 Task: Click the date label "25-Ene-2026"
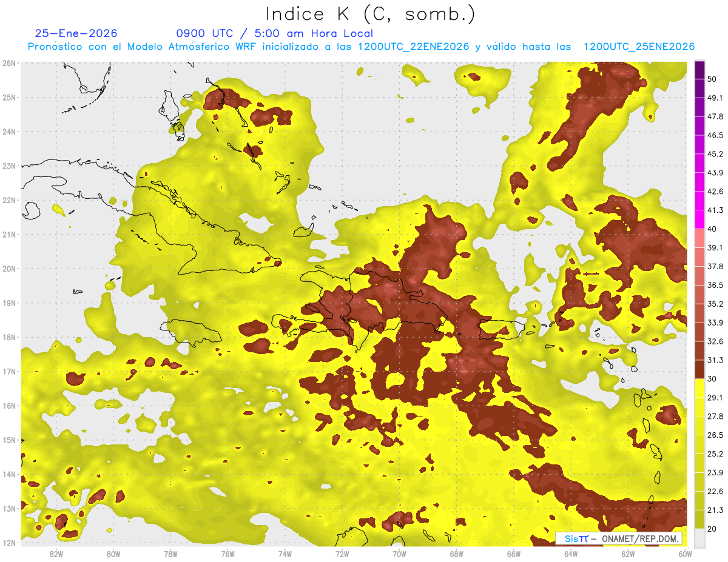pos(76,33)
